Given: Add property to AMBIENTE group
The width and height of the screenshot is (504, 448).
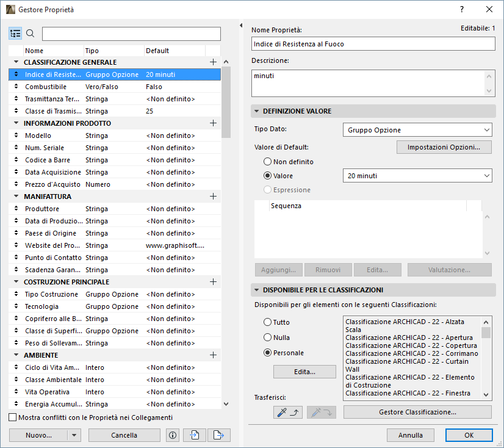Looking at the screenshot, I should [x=213, y=355].
